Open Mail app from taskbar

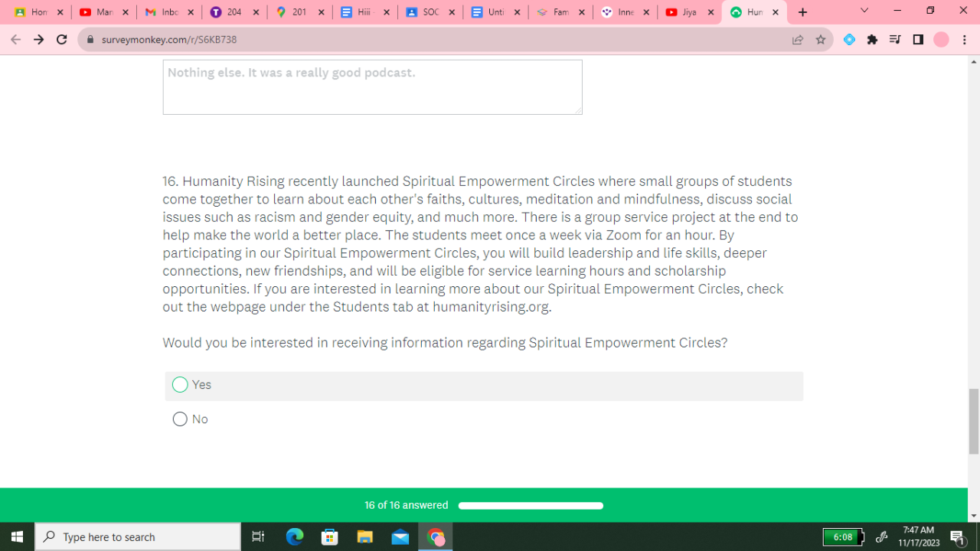(400, 536)
